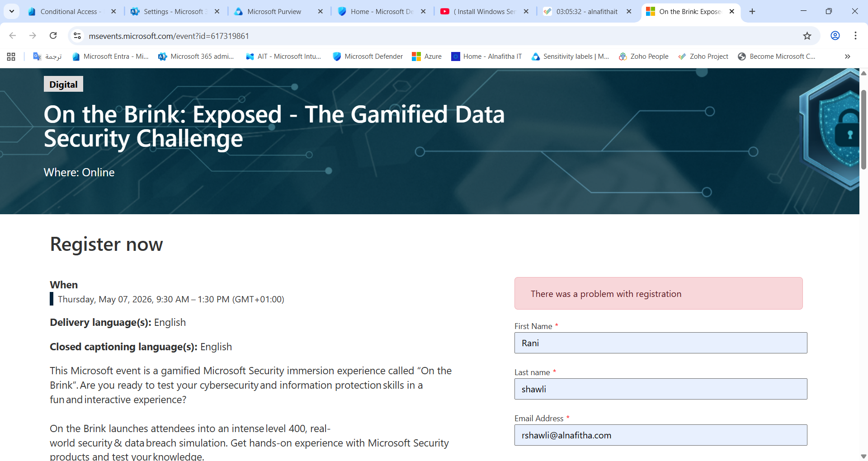Close the Home - Microsoft Defender tab
868x461 pixels.
pos(423,11)
